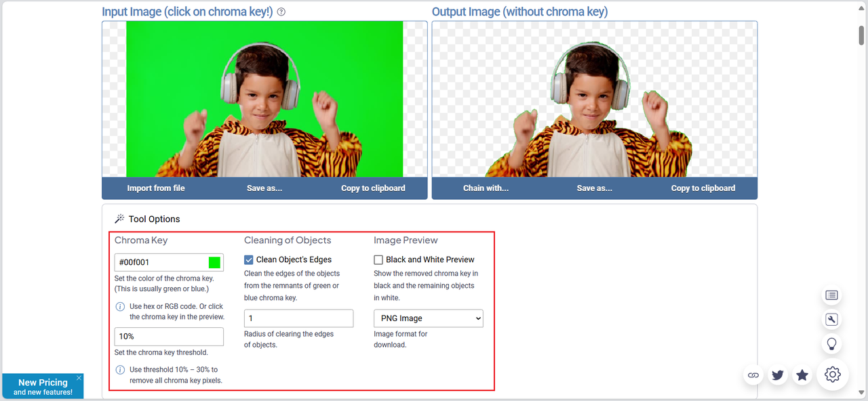
Task: Click the star favorite button
Action: pos(802,375)
